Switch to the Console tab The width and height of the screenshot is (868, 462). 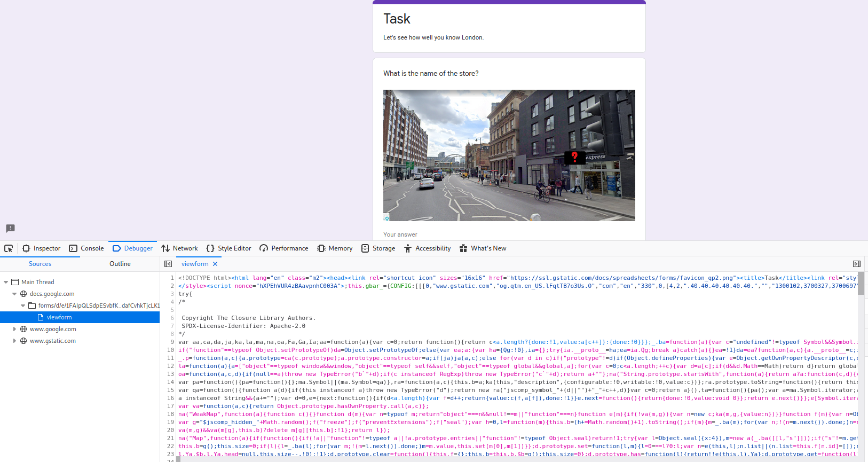coord(86,248)
